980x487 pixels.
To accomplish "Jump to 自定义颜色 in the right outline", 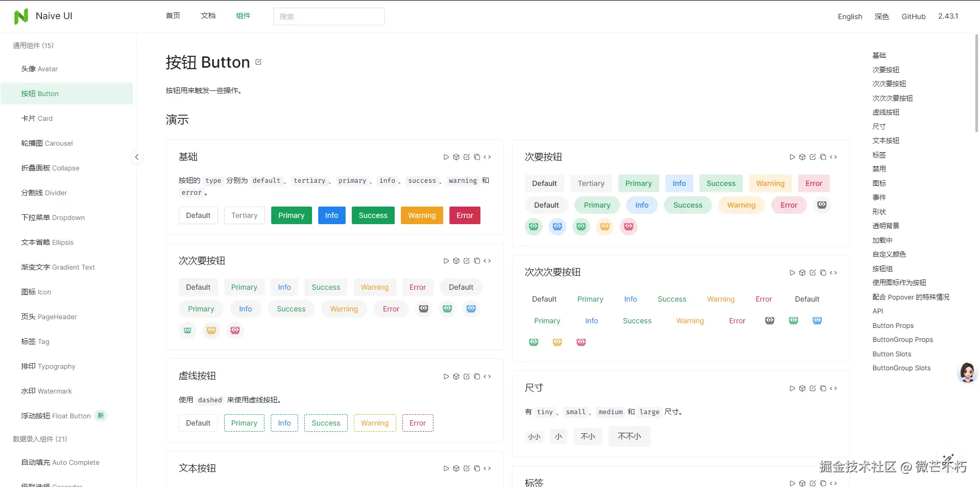I will click(x=889, y=254).
